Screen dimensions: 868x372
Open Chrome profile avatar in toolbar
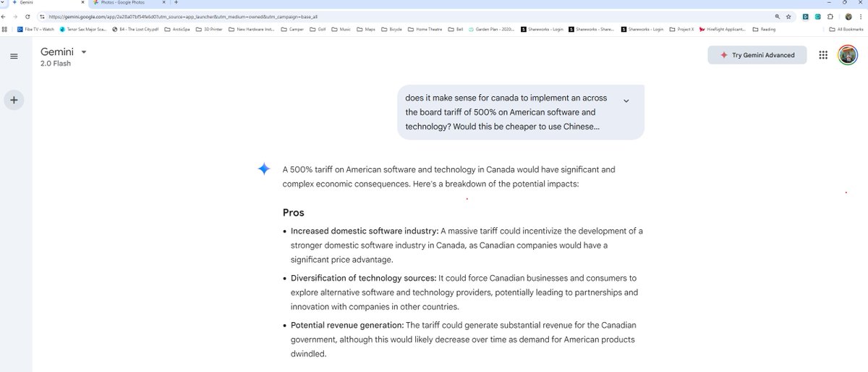click(848, 16)
